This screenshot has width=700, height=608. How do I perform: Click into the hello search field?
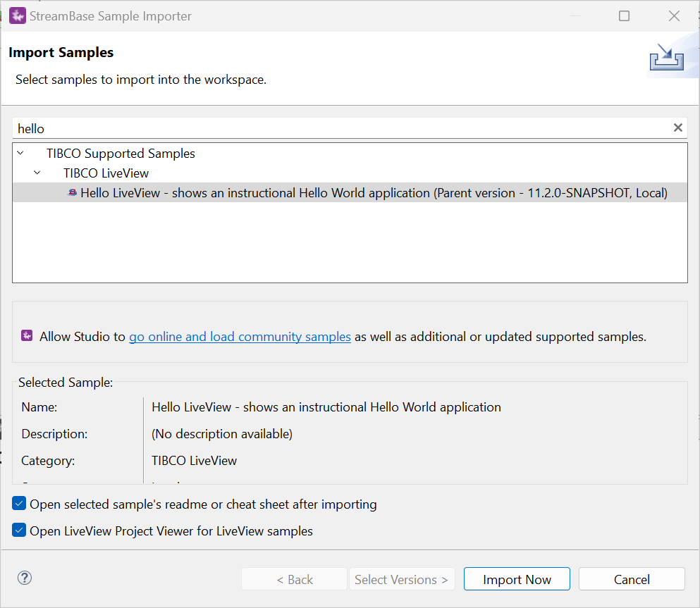tap(338, 128)
